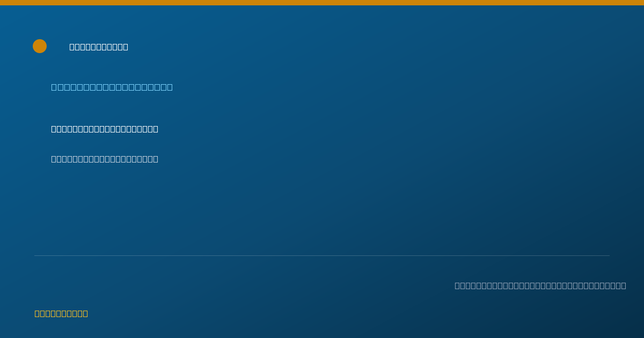
Task: Click the pale second body text line
Action: [x=105, y=159]
